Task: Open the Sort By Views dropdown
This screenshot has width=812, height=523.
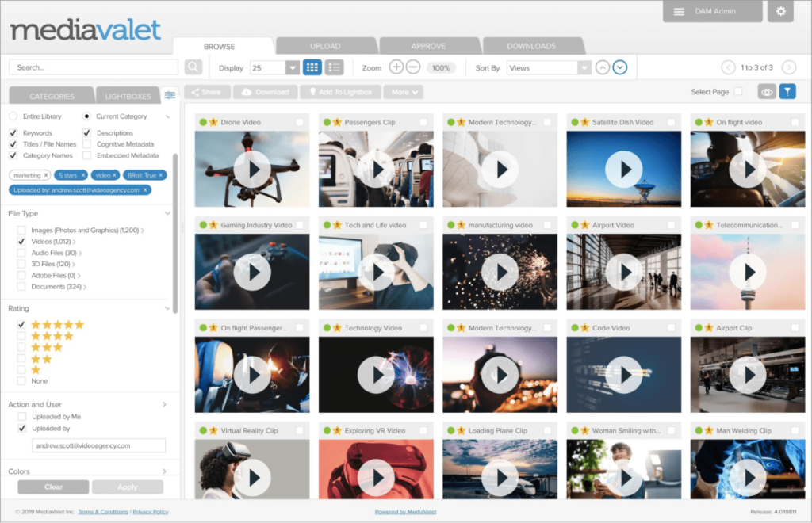Action: pyautogui.click(x=584, y=68)
